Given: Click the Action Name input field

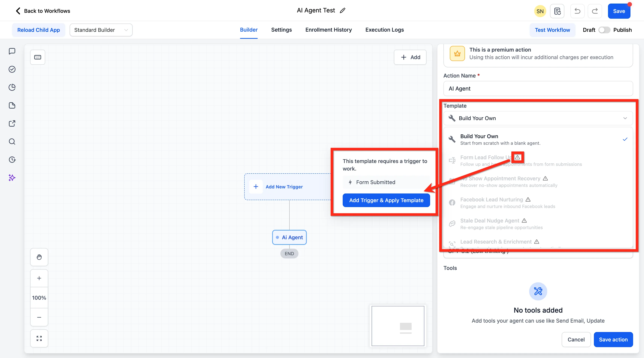Looking at the screenshot, I should click(538, 88).
